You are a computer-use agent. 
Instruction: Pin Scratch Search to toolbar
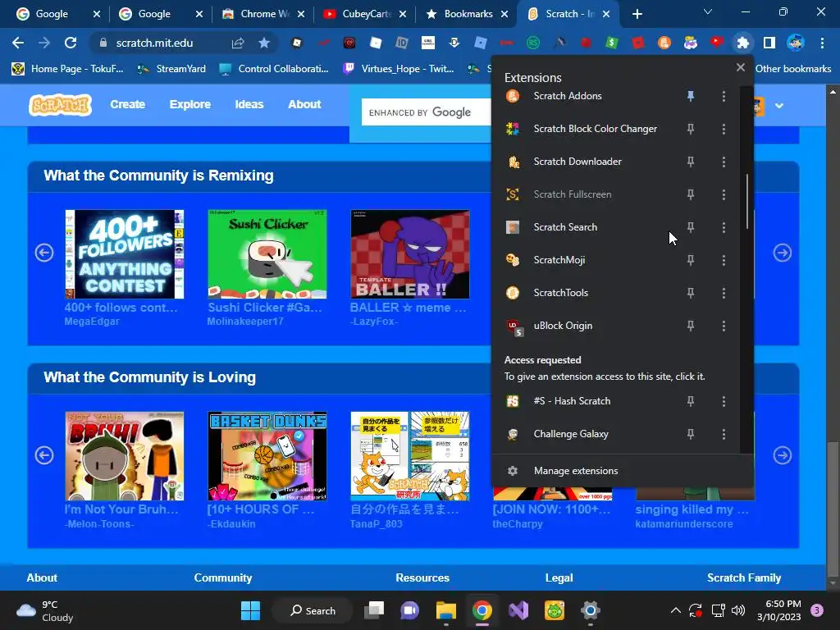[691, 227]
